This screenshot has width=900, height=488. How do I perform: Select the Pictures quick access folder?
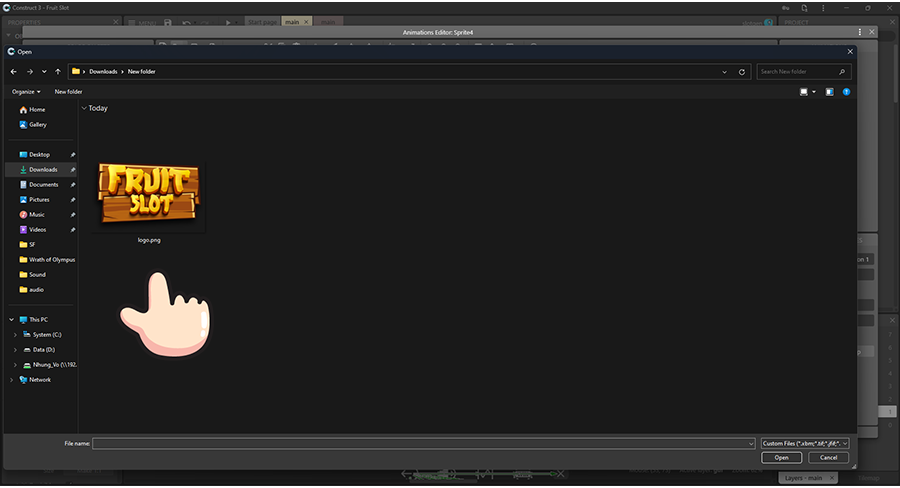coord(39,200)
